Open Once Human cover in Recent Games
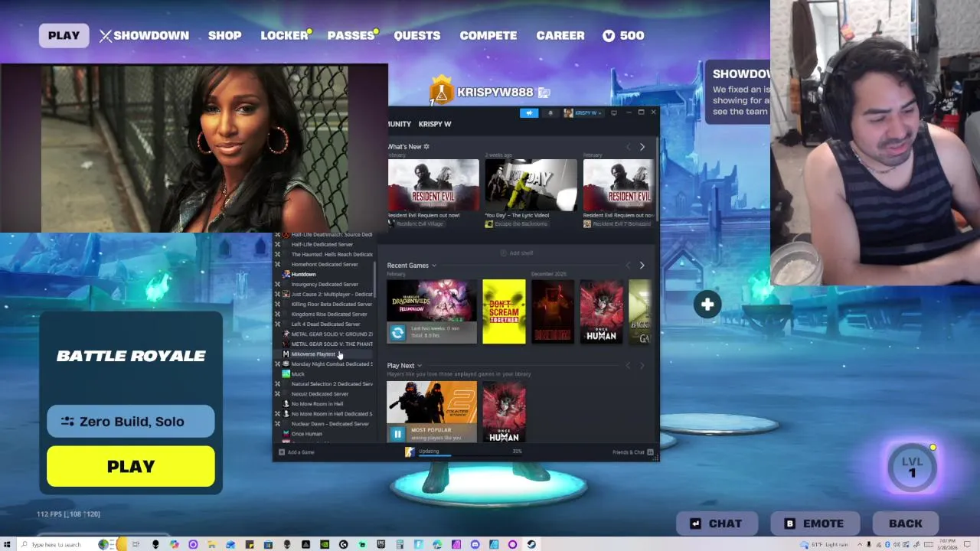This screenshot has height=551, width=980. click(x=602, y=311)
